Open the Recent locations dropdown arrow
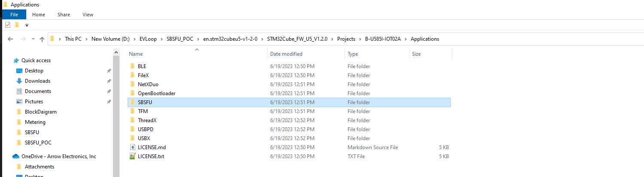 (x=33, y=39)
